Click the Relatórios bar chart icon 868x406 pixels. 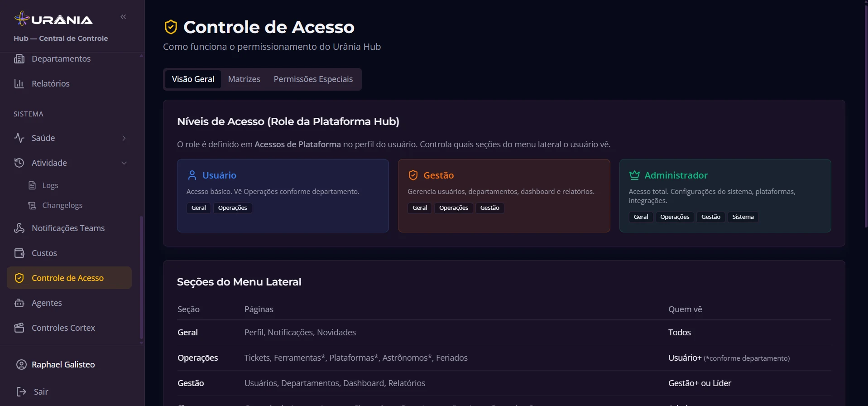[19, 83]
